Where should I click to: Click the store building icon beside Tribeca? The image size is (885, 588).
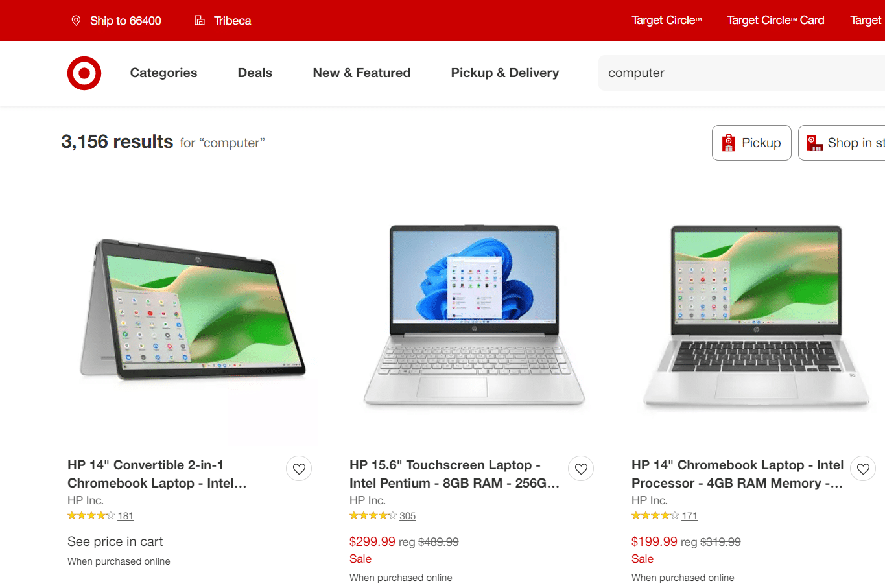[200, 21]
